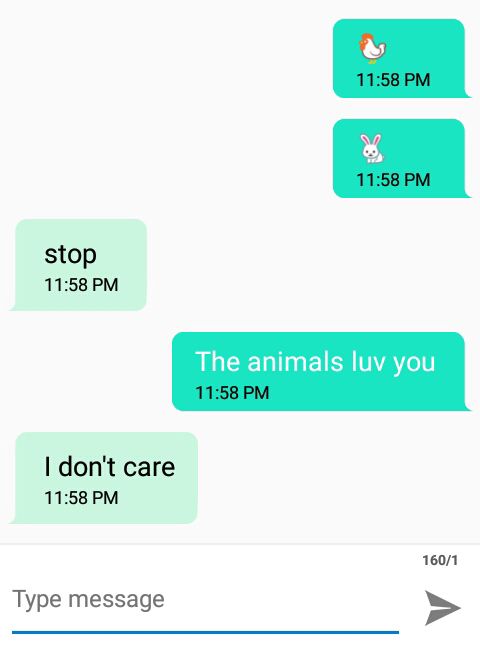Tap the send arrow icon

[x=442, y=607]
